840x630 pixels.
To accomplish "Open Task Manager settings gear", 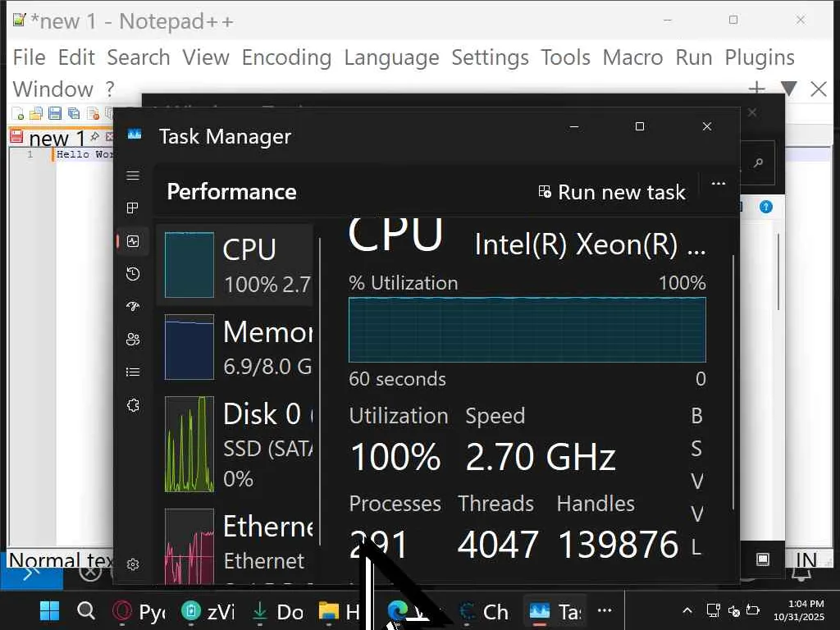I will coord(133,564).
